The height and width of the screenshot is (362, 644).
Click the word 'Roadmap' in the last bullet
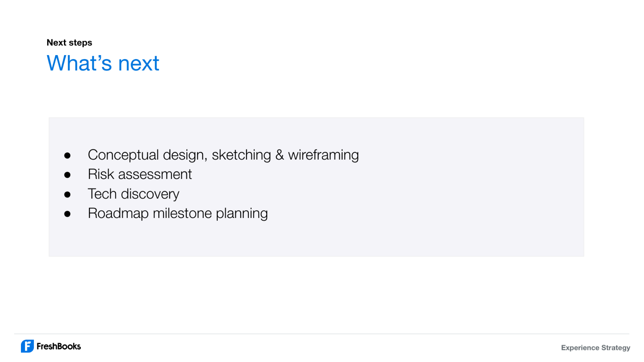[118, 214]
